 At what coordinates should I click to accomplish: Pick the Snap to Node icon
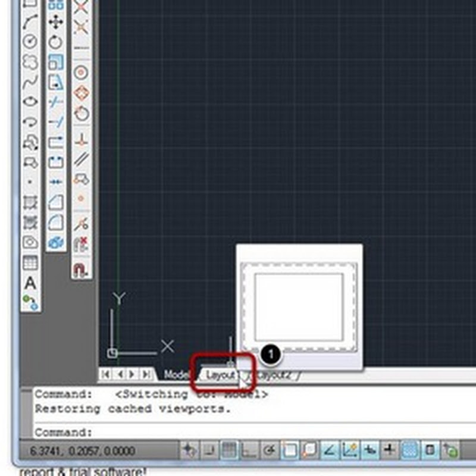(x=82, y=199)
